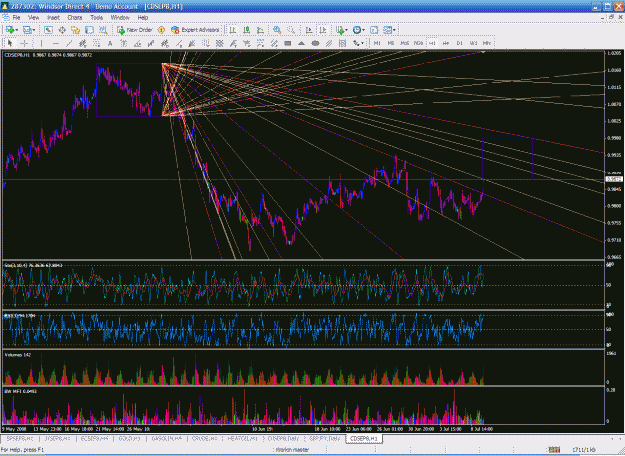The height and width of the screenshot is (456, 625).
Task: Switch to the GBPJPY,Daily chart tab
Action: 324,438
